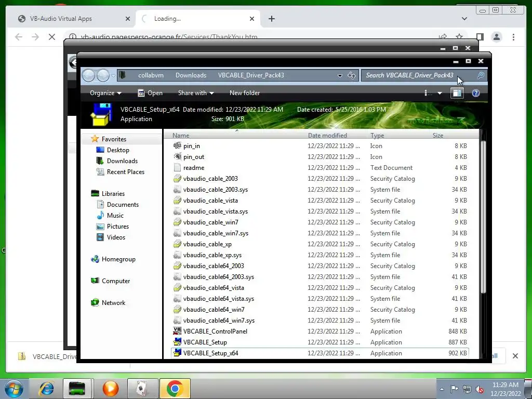Screen dimensions: 532x399
Task: Open Chrome three-dot menu
Action: (x=513, y=37)
